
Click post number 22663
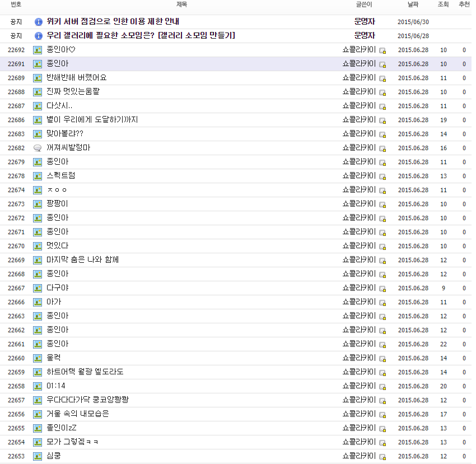(16, 316)
